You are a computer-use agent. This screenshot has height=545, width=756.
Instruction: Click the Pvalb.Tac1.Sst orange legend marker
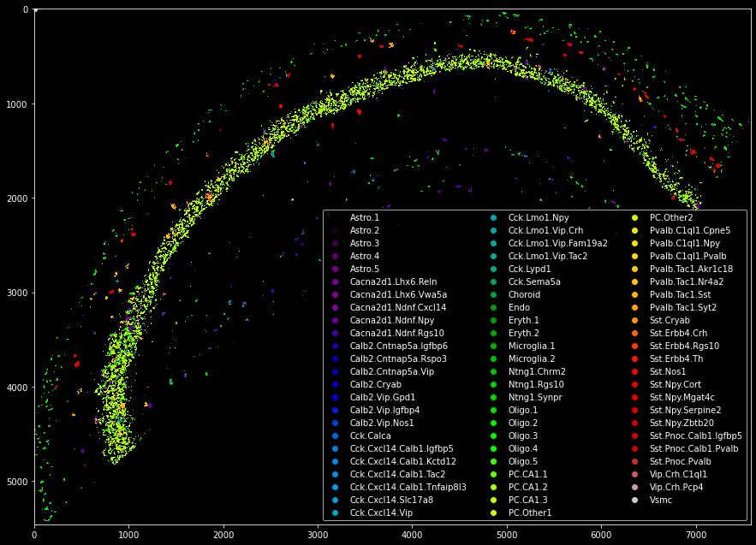point(635,294)
